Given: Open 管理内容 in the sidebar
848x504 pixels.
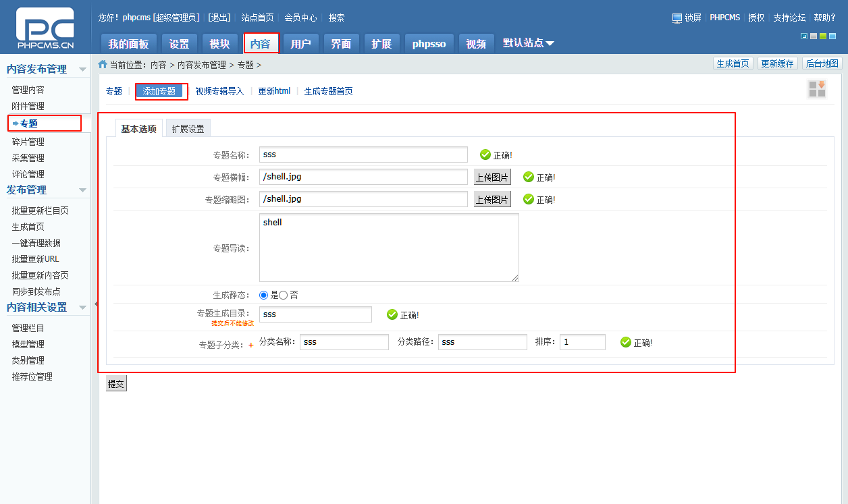Looking at the screenshot, I should click(x=28, y=90).
